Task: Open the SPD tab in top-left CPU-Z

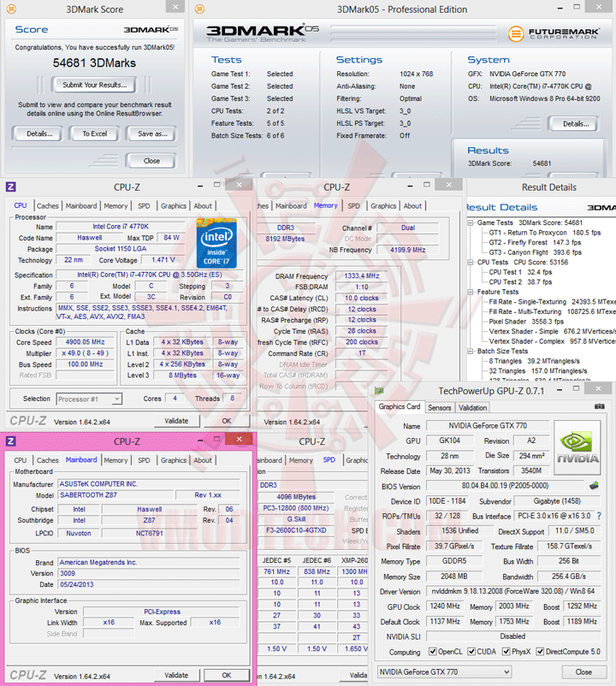Action: click(144, 206)
